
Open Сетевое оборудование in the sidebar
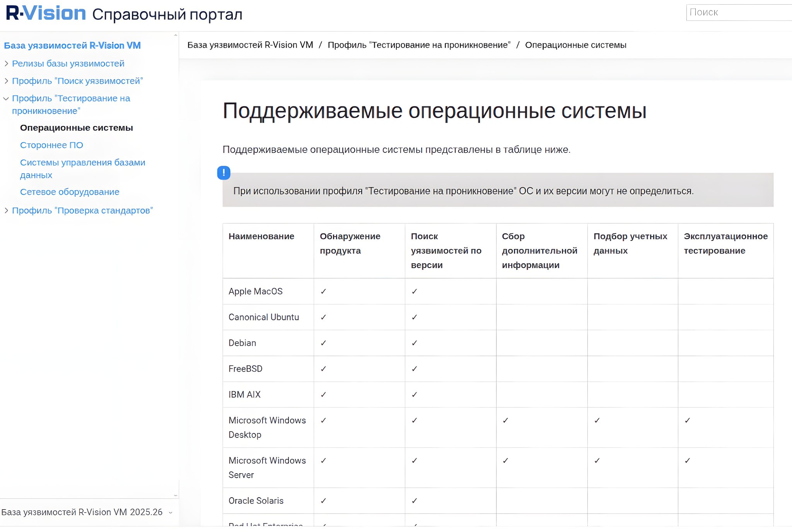(x=70, y=192)
